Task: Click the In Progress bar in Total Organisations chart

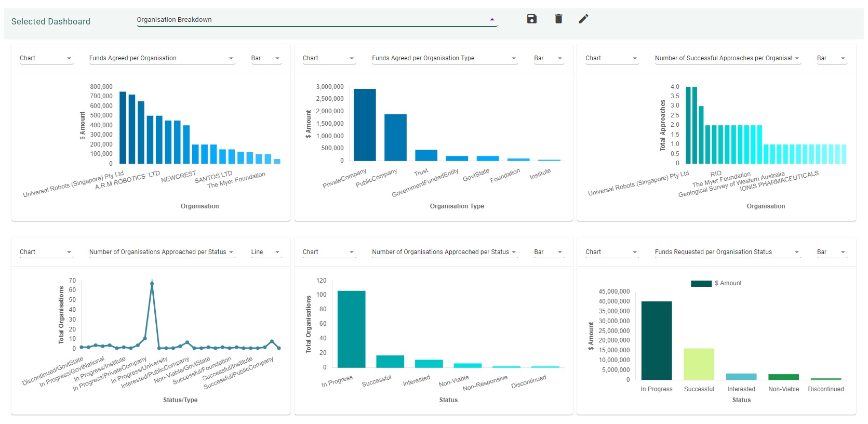Action: pos(351,329)
